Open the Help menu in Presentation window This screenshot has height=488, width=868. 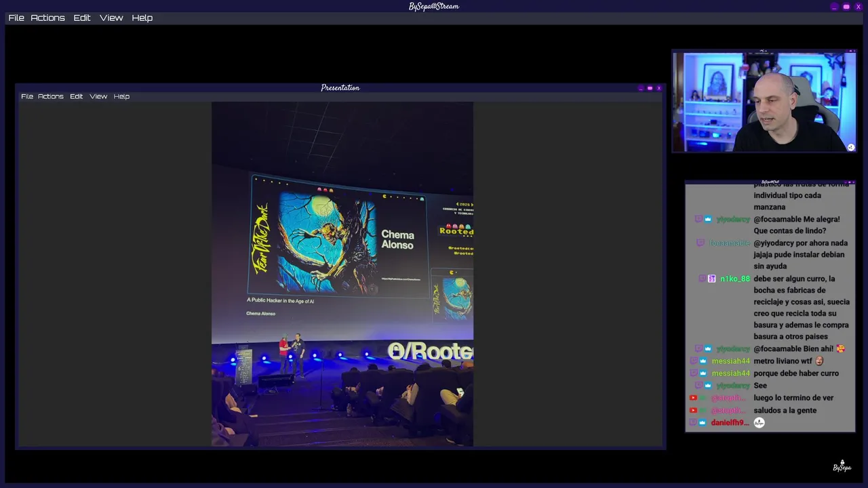coord(121,96)
